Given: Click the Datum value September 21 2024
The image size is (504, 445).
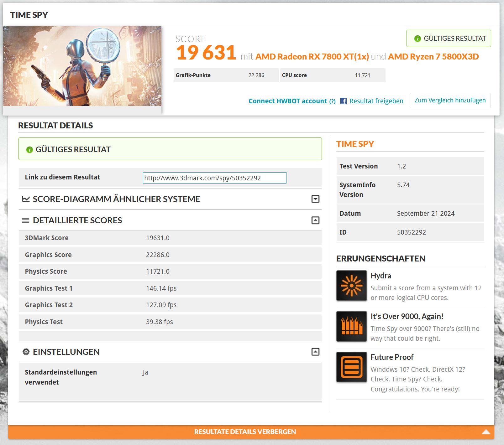Looking at the screenshot, I should (426, 213).
